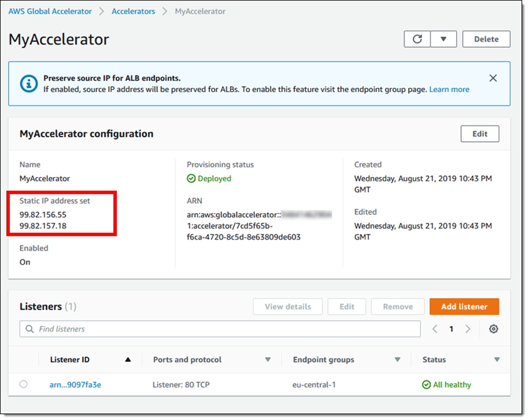The image size is (528, 420).
Task: Open the Accelerators breadcrumb link
Action: click(133, 11)
